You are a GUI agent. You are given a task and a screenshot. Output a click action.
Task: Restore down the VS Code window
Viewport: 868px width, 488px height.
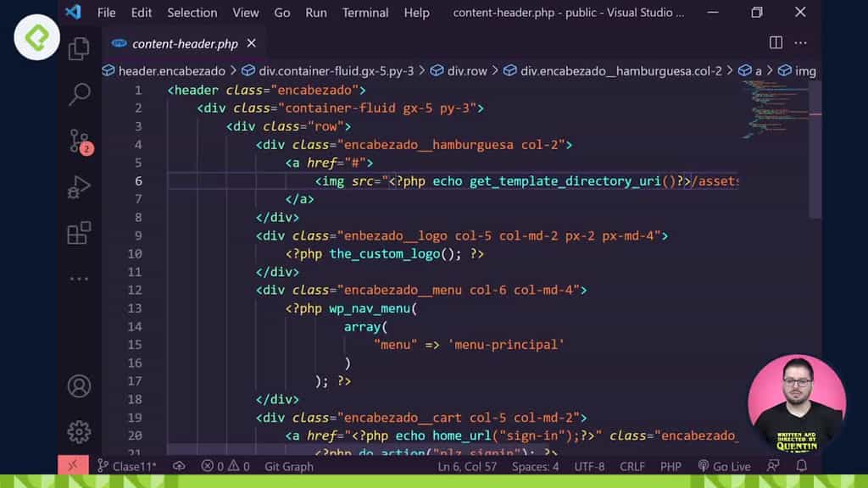tap(757, 12)
